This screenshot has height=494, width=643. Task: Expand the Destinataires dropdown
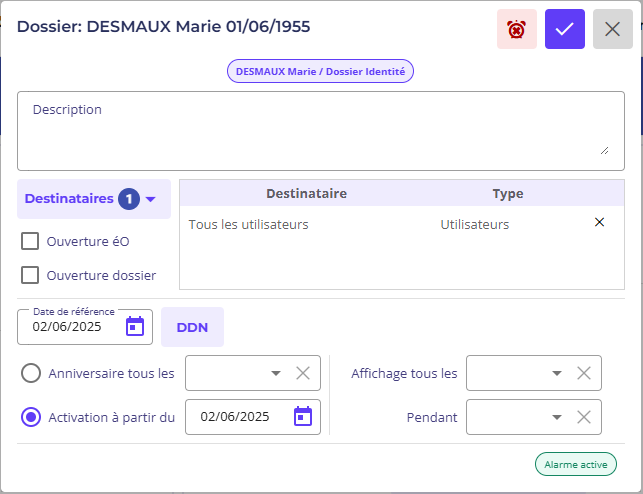pyautogui.click(x=94, y=199)
